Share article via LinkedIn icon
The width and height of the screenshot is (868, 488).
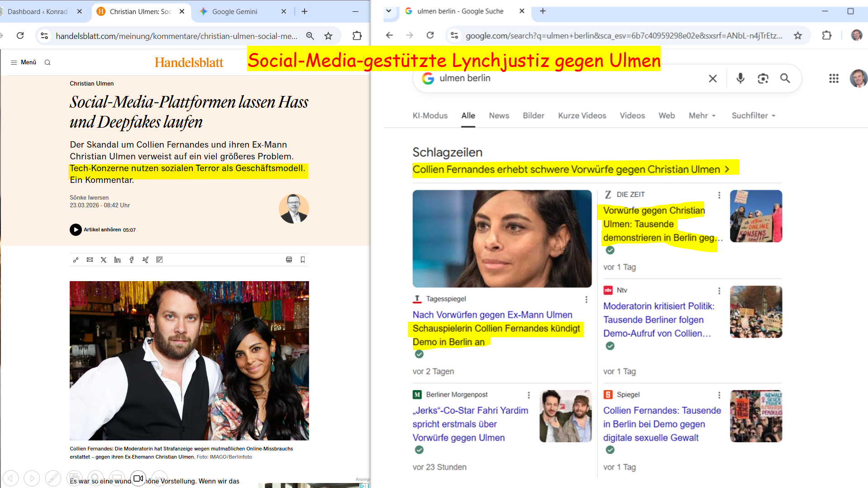pos(117,260)
